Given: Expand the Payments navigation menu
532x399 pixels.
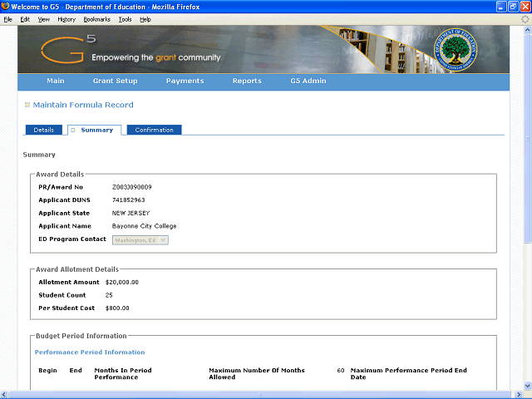Looking at the screenshot, I should tap(185, 81).
